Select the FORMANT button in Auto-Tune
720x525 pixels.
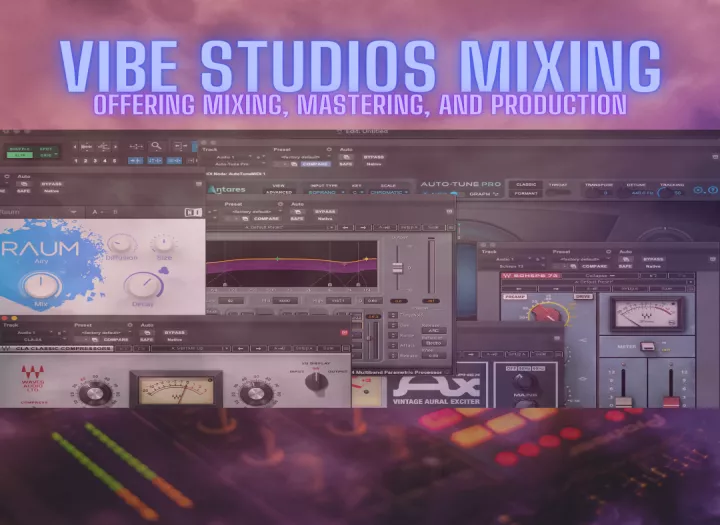coord(526,193)
